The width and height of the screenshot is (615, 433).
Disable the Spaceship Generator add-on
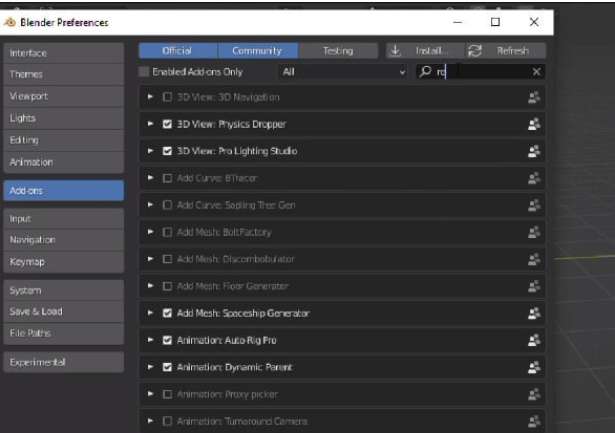(x=167, y=313)
